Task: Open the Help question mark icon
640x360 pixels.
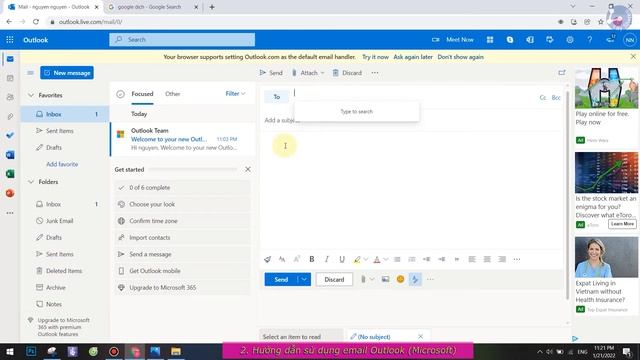Action: click(x=590, y=40)
